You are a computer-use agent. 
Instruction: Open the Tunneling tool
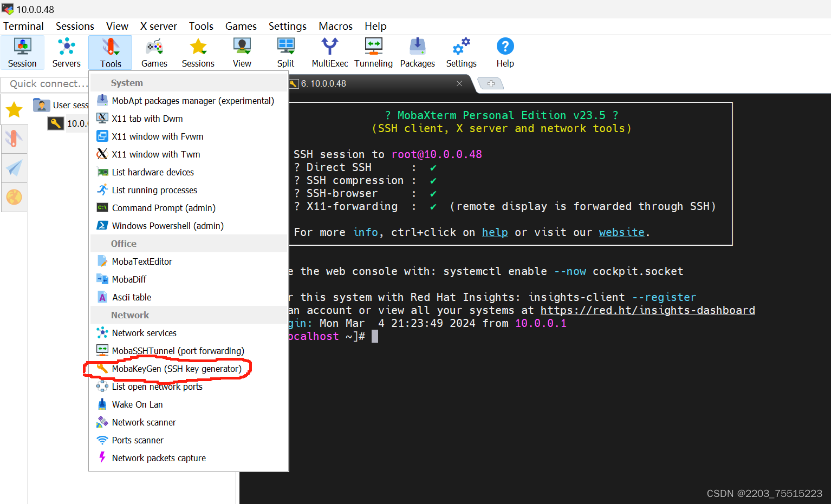pyautogui.click(x=373, y=52)
